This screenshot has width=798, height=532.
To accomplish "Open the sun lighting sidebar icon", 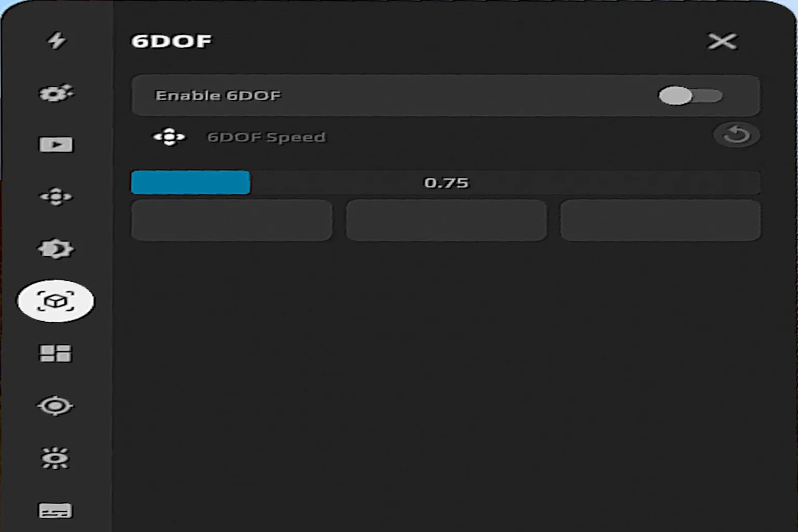I will pos(55,458).
